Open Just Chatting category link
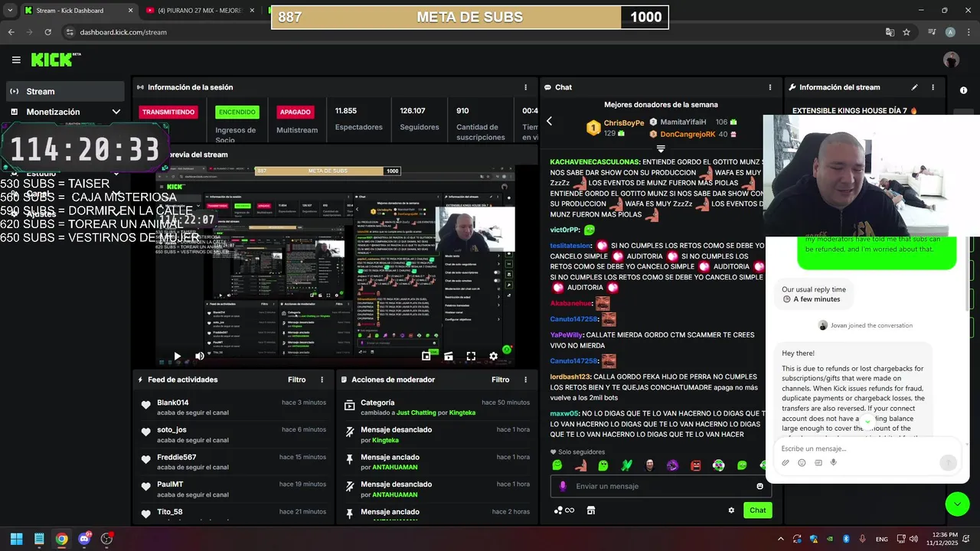The width and height of the screenshot is (980, 551). coord(417,413)
